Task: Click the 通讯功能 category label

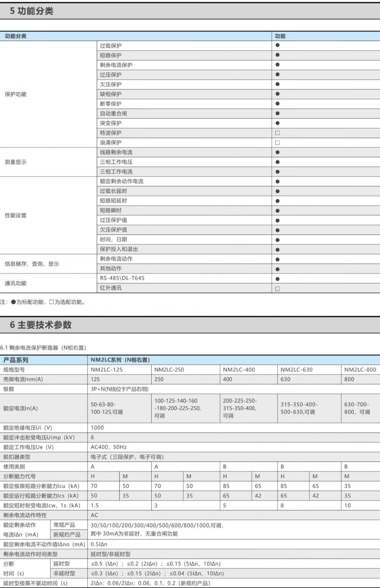Action: pyautogui.click(x=16, y=283)
